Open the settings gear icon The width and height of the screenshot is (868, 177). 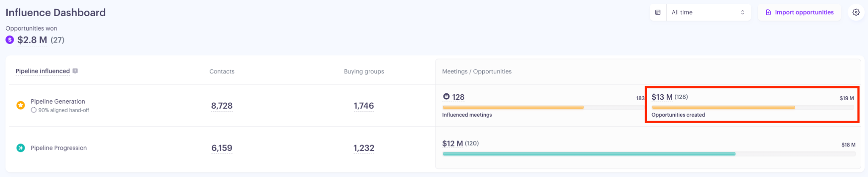pos(856,12)
